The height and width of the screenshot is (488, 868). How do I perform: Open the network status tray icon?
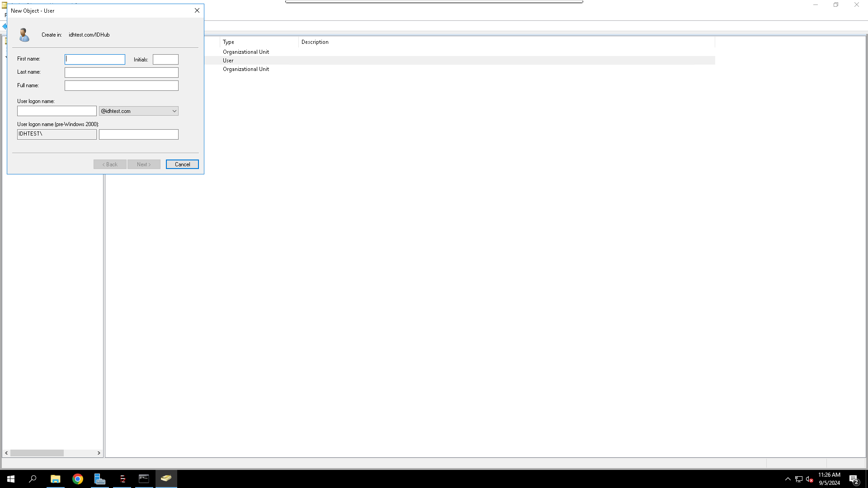[x=798, y=479]
